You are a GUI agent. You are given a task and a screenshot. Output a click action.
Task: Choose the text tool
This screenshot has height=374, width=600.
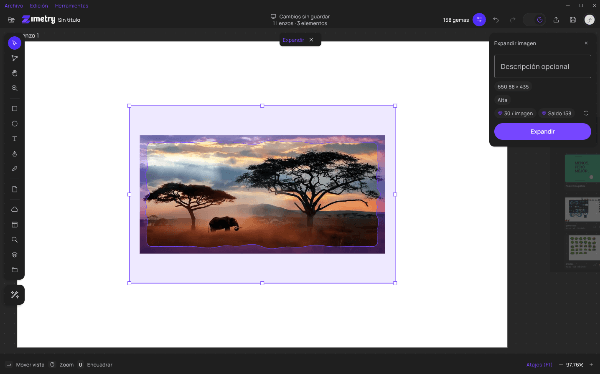[x=15, y=139]
